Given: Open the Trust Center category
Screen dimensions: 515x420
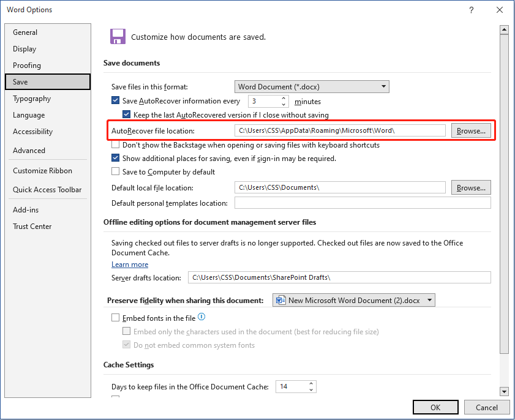Looking at the screenshot, I should click(48, 227).
